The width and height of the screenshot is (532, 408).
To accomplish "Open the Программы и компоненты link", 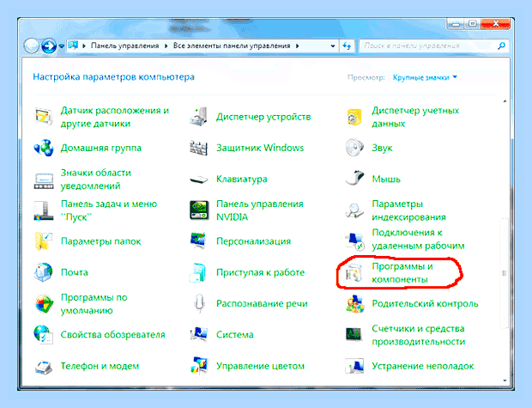I will [x=402, y=273].
